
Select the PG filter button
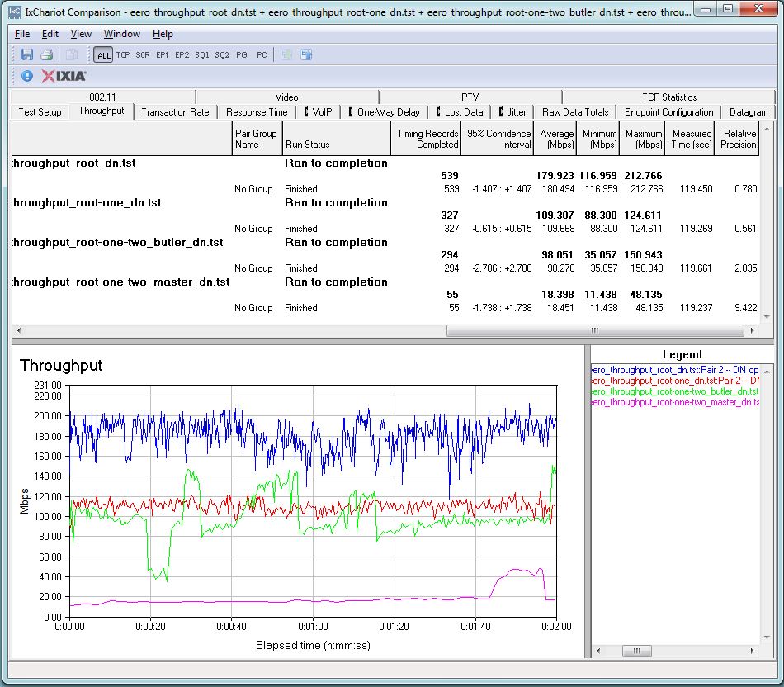tap(242, 55)
